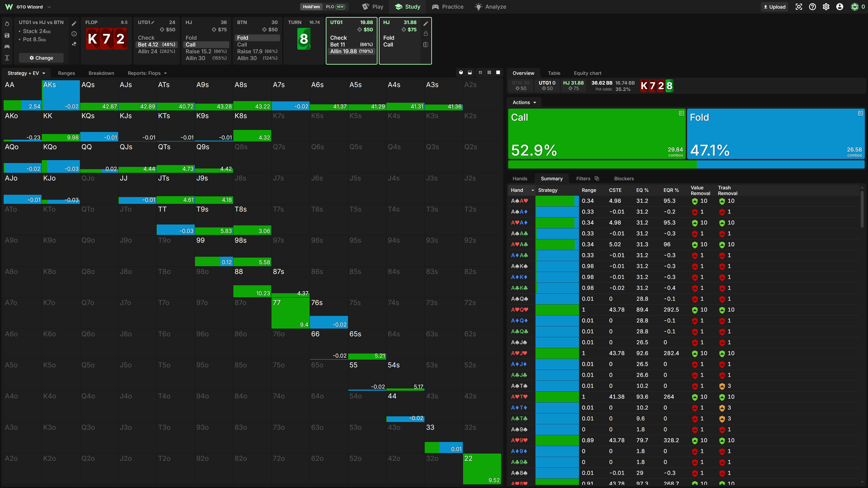868x488 pixels.
Task: Click the compare/split icon on HJ action card
Action: pos(426,44)
